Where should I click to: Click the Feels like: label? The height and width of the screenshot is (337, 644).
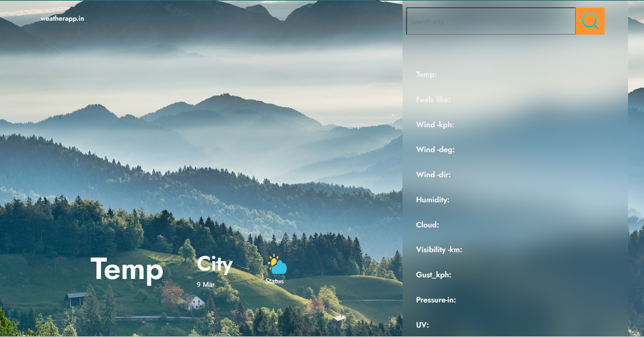433,100
